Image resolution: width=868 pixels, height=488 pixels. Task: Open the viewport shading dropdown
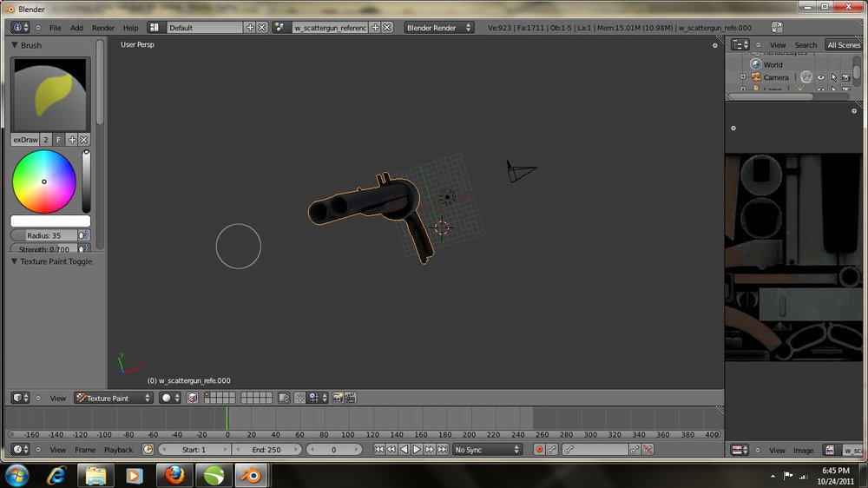point(169,398)
